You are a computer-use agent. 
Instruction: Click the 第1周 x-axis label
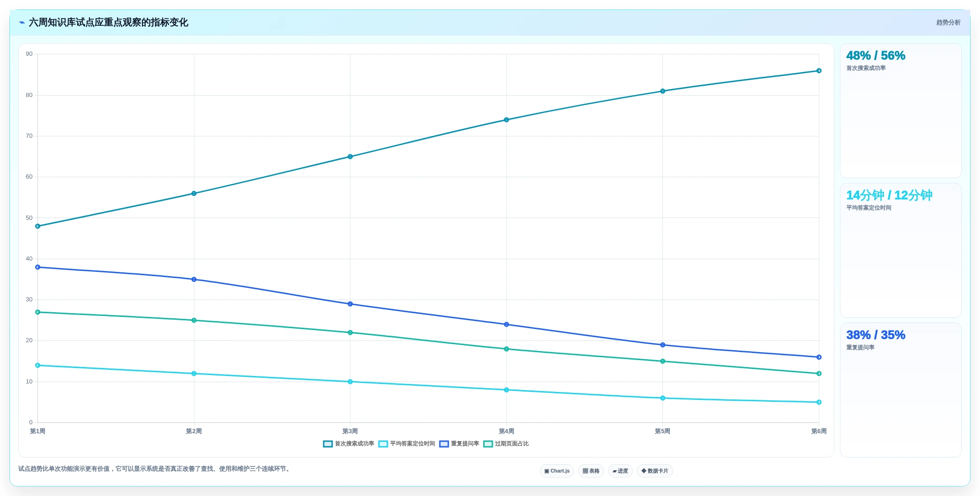click(x=37, y=431)
